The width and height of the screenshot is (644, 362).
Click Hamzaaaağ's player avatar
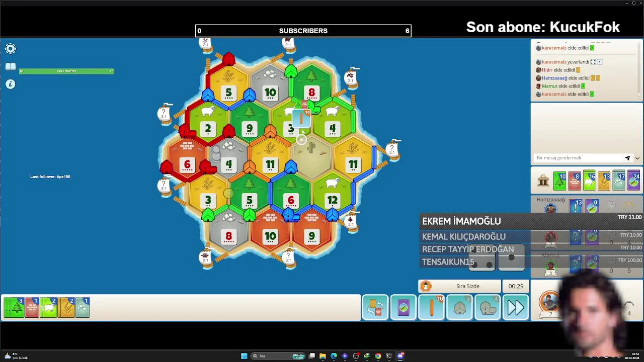point(550,208)
